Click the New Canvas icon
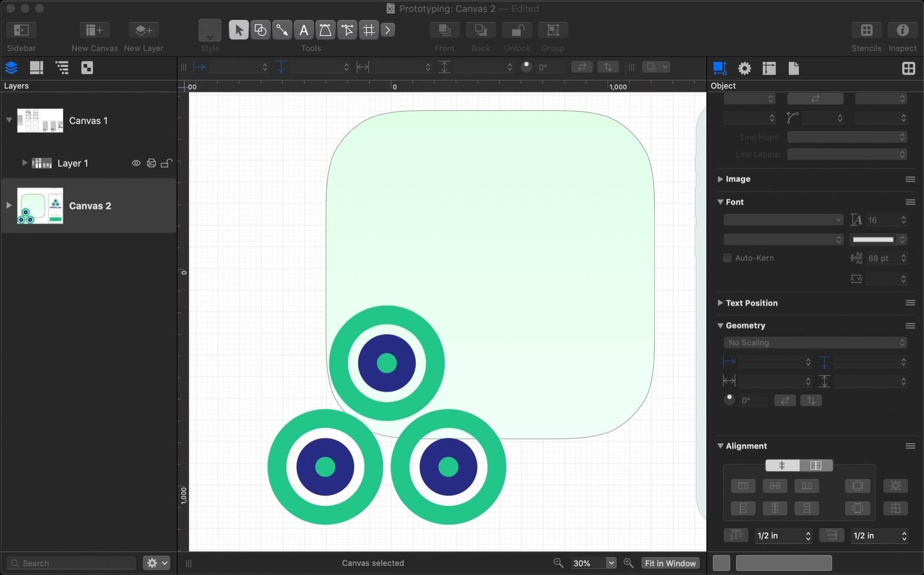924x575 pixels. (x=94, y=30)
